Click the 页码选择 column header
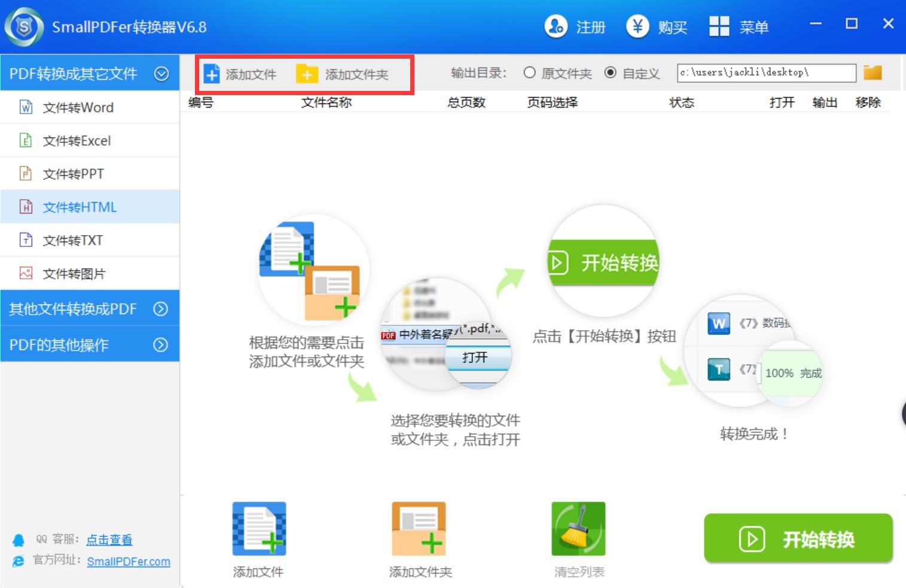906x588 pixels. [x=553, y=102]
